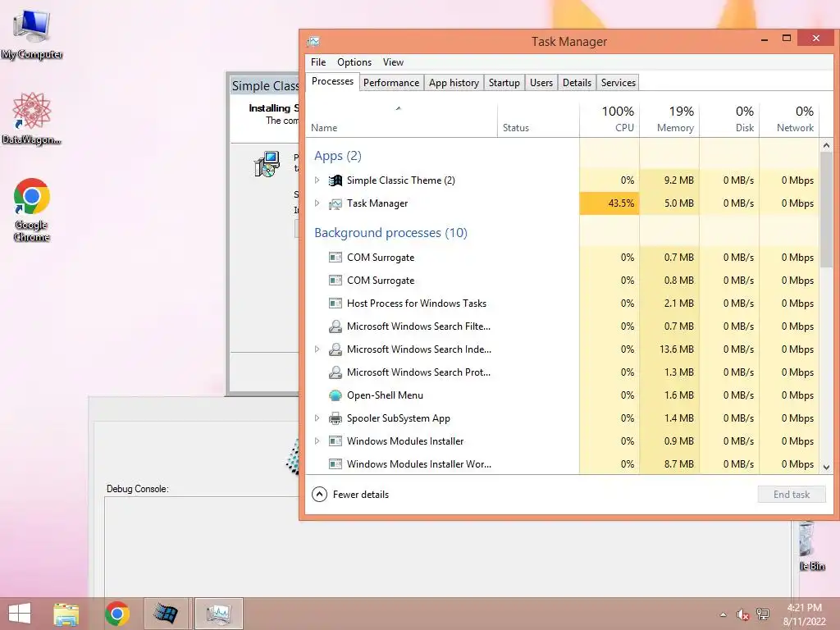Expand the Task Manager process entry
840x630 pixels.
click(x=317, y=203)
